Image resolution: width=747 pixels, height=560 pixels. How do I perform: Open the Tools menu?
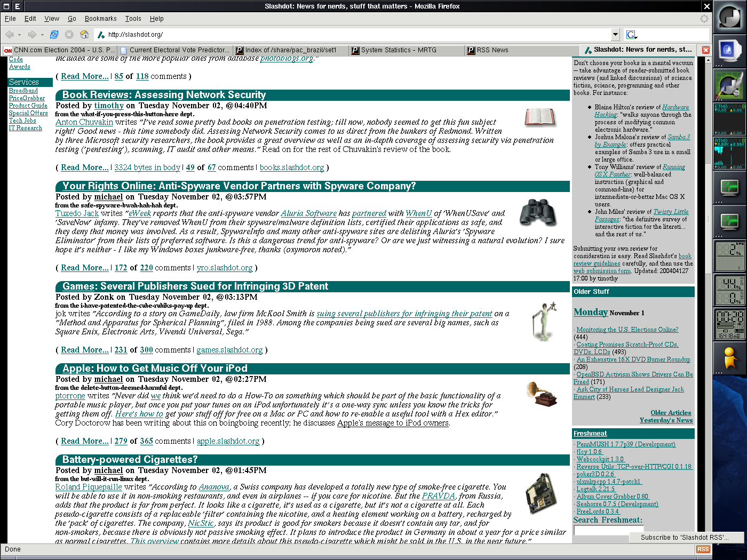point(133,19)
